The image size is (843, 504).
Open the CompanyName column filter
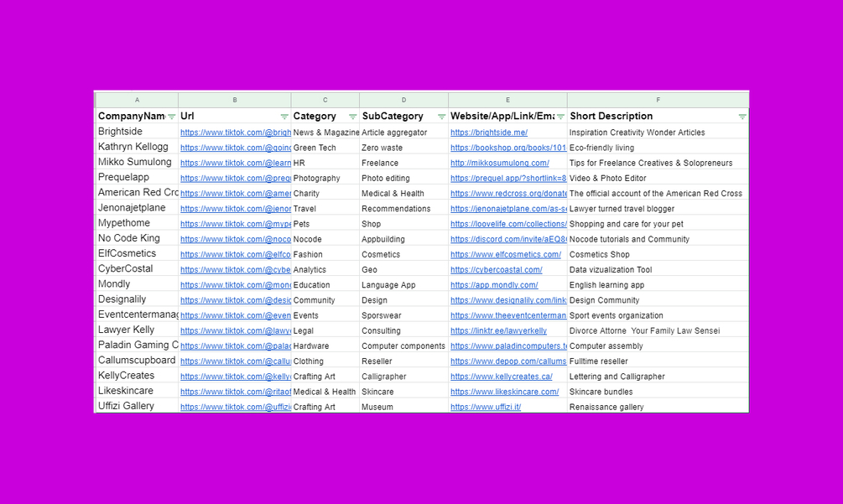171,117
